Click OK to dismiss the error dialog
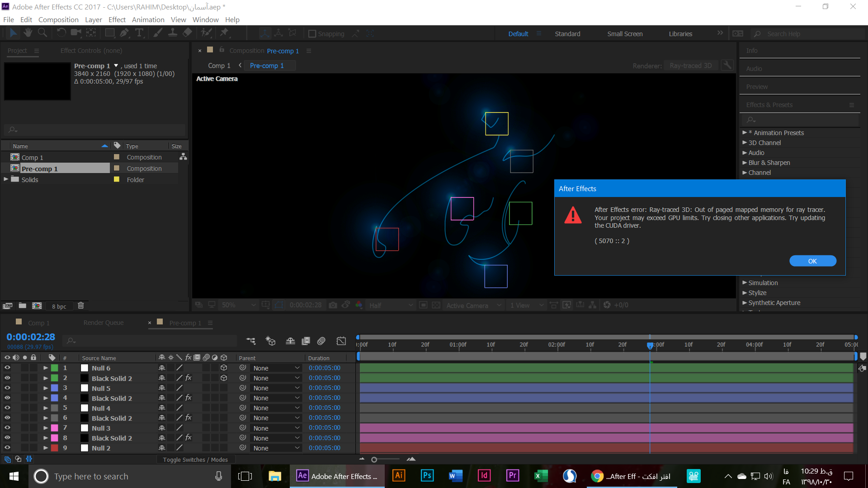Image resolution: width=868 pixels, height=488 pixels. click(x=812, y=261)
